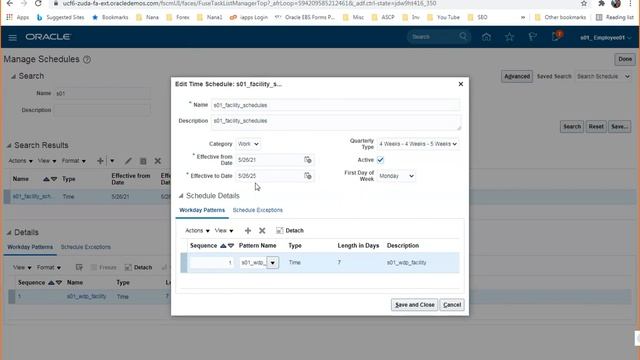Detach the dialog workday patterns table
Viewport: 640px width, 360px height.
click(290, 231)
